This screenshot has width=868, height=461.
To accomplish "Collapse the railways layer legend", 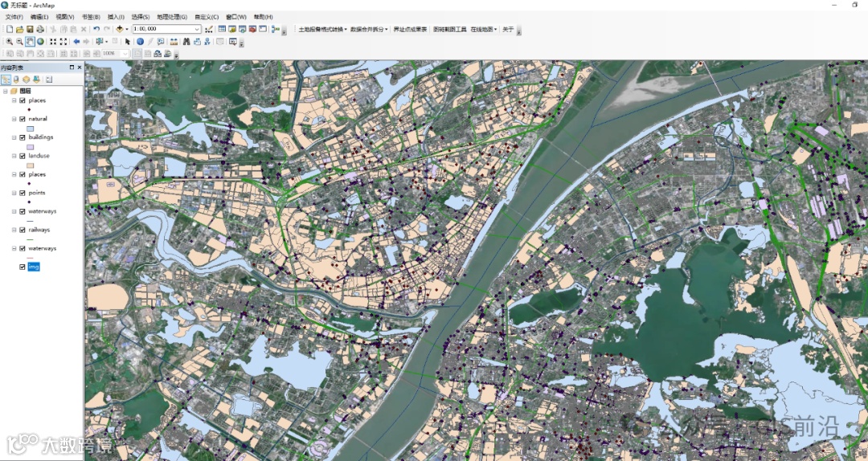I will (14, 230).
